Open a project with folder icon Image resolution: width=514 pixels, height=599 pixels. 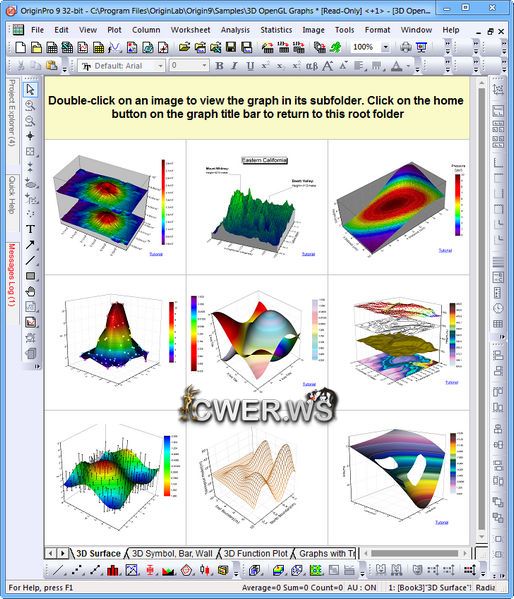click(x=184, y=47)
